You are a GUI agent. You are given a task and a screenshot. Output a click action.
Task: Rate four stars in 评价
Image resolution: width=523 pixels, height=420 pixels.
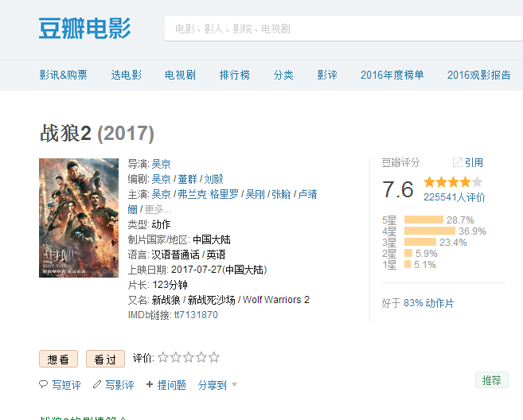[201, 357]
